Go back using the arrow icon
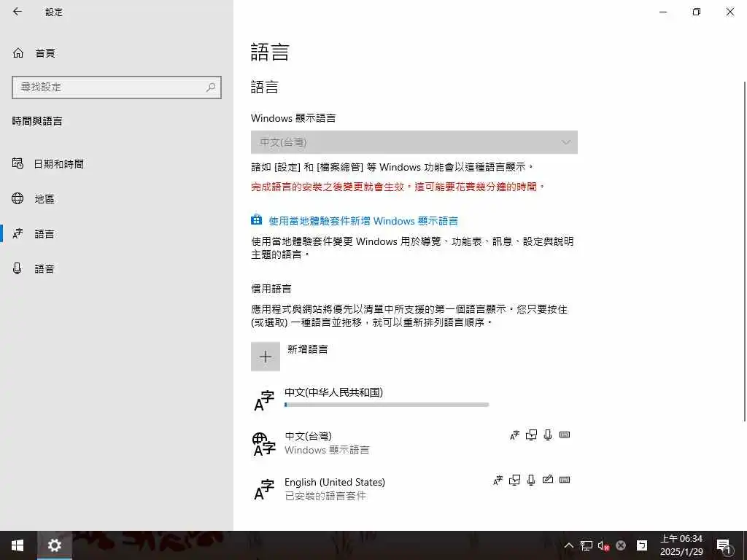Image resolution: width=747 pixels, height=560 pixels. tap(18, 12)
